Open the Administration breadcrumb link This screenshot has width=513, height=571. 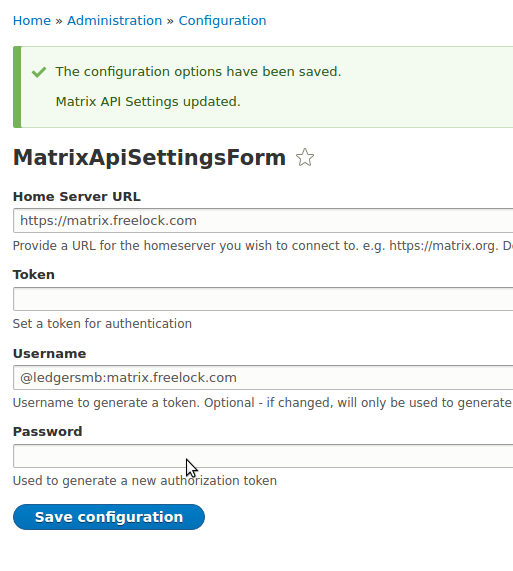tap(115, 21)
